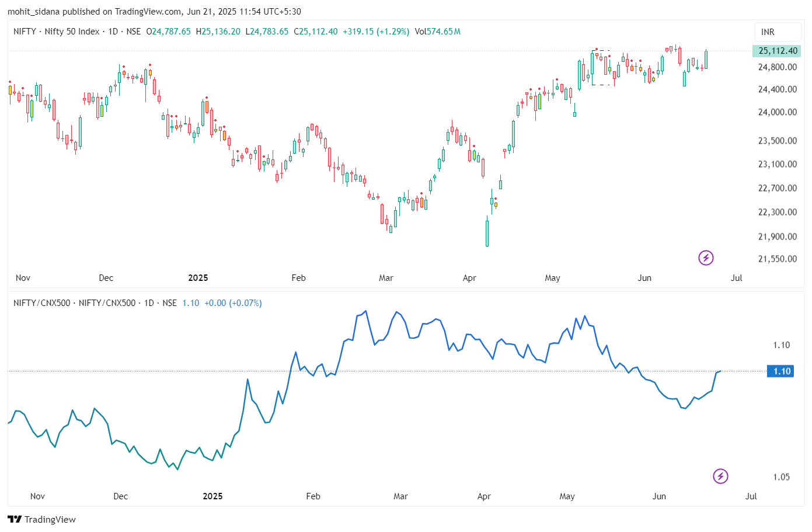Click the NIFTY symbol name in upper legend
The height and width of the screenshot is (532, 812).
25,32
